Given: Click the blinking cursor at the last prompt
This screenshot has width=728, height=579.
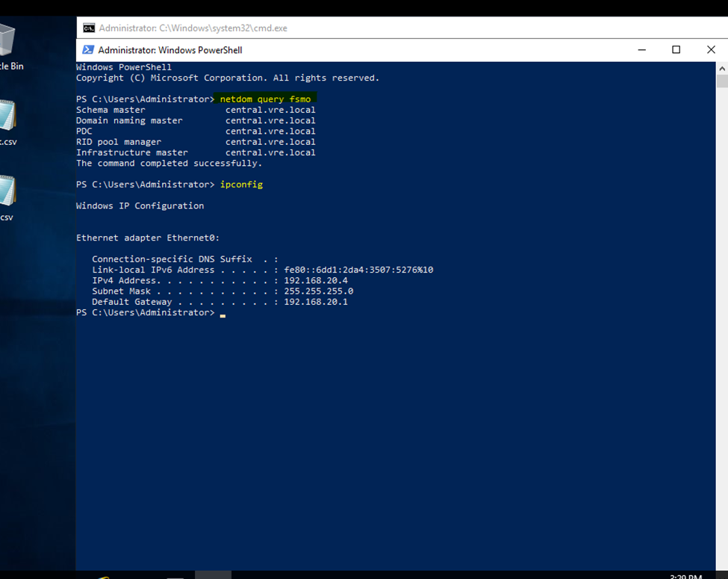Looking at the screenshot, I should (223, 315).
